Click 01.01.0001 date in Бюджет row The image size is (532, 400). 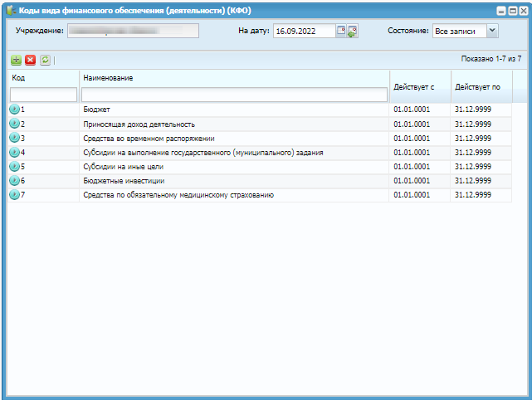[x=412, y=110]
